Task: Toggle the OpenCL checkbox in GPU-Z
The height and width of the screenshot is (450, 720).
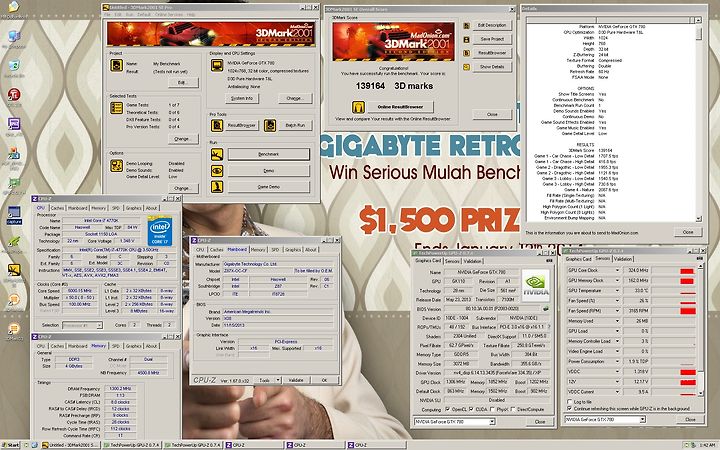Action: point(448,409)
